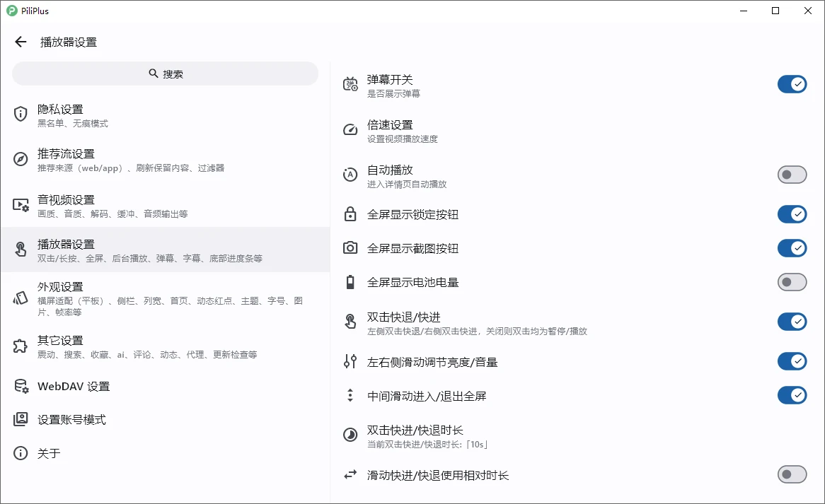Click the privacy settings shield icon
825x504 pixels.
click(x=20, y=115)
